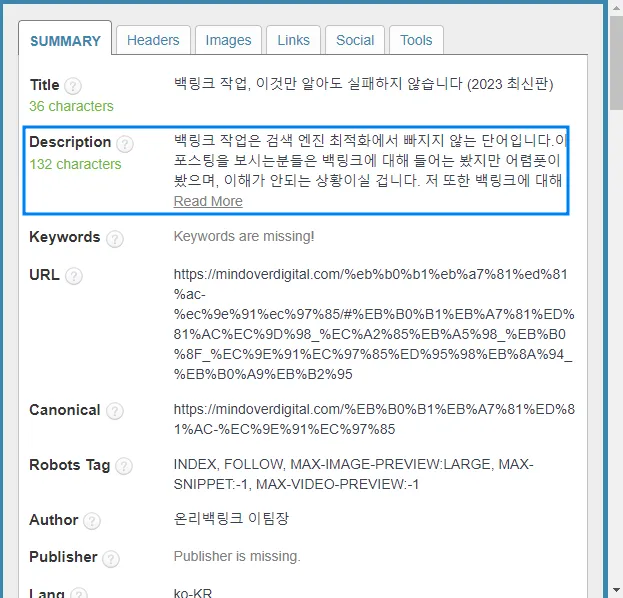Switch to the Tools tab

coord(416,40)
